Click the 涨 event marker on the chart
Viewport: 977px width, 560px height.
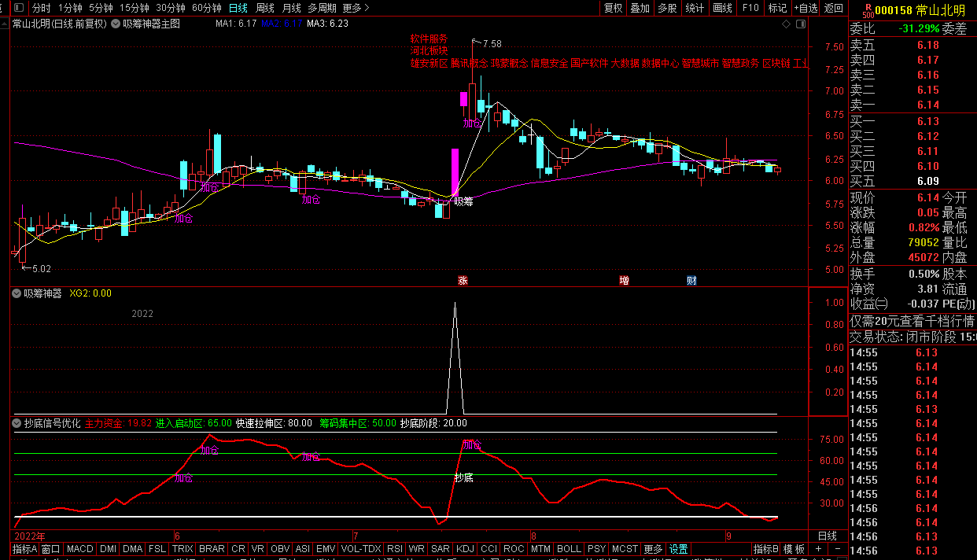[464, 280]
